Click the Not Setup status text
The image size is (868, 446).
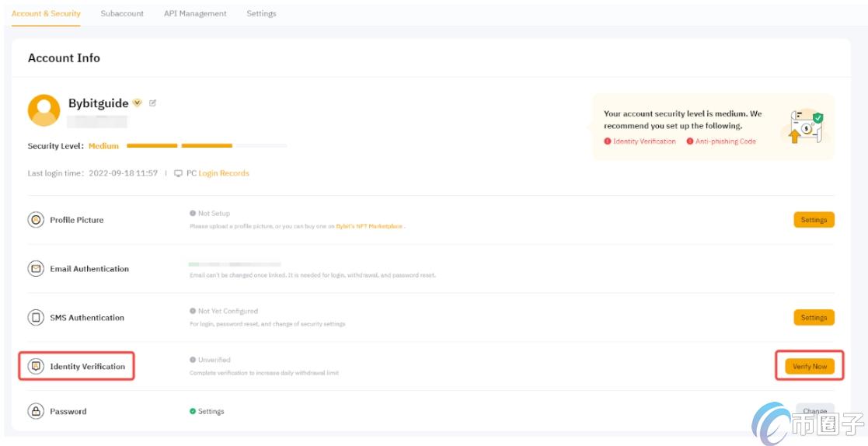[x=214, y=213]
